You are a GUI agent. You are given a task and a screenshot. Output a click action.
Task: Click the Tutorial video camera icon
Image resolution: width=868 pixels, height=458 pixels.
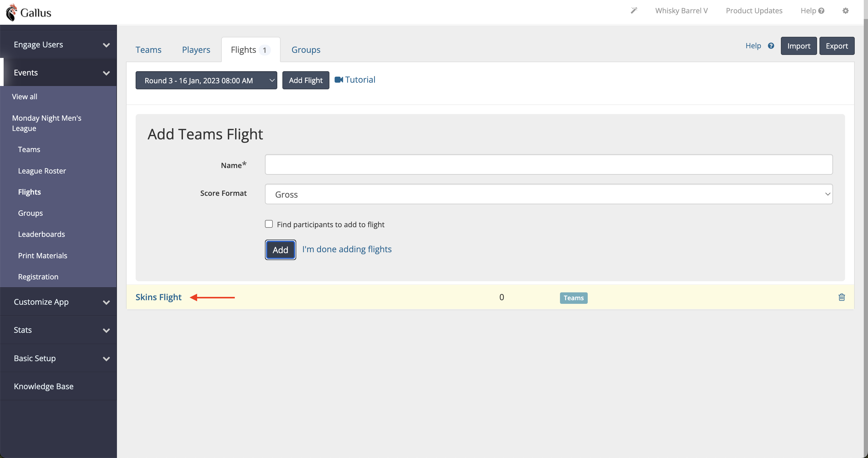(339, 80)
